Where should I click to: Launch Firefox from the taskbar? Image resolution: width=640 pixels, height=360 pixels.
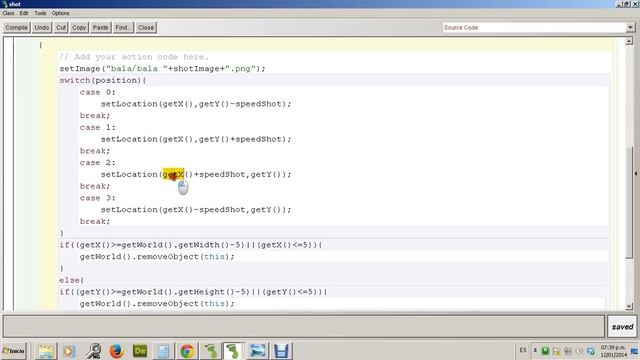click(116, 351)
